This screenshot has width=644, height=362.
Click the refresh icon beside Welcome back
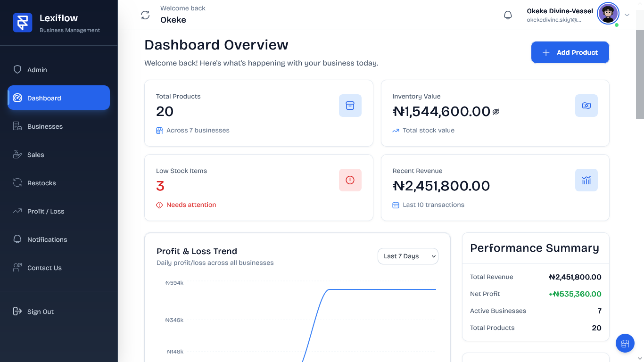coord(145,15)
